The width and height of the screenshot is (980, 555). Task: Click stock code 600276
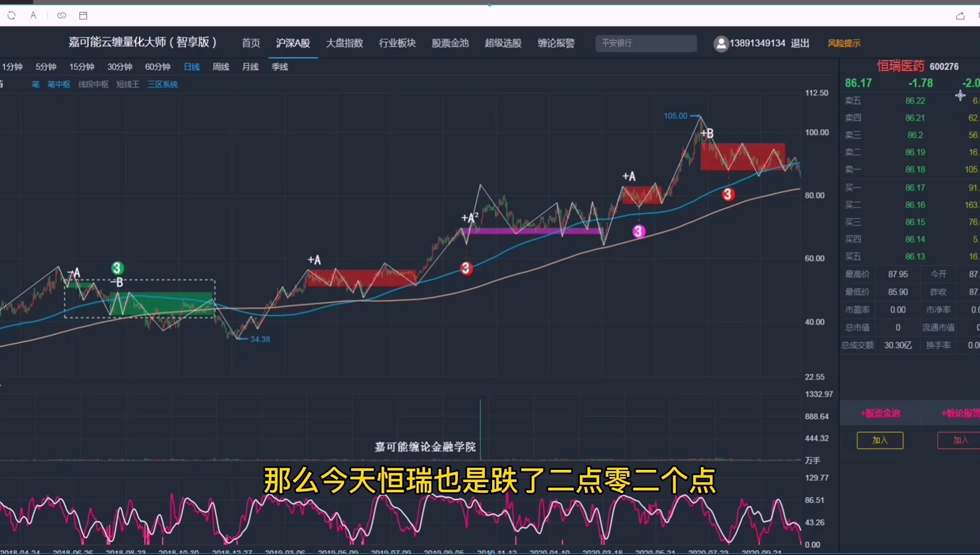[x=944, y=66]
